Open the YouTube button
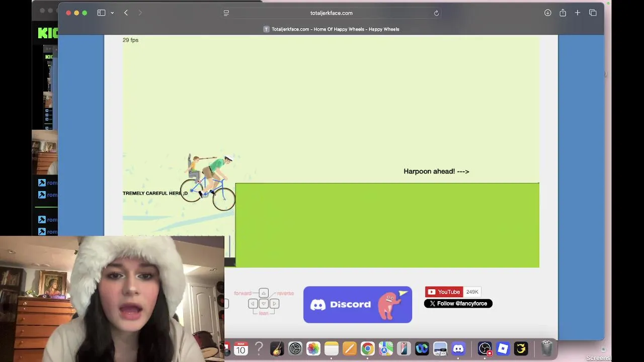The height and width of the screenshot is (362, 644). [x=444, y=292]
